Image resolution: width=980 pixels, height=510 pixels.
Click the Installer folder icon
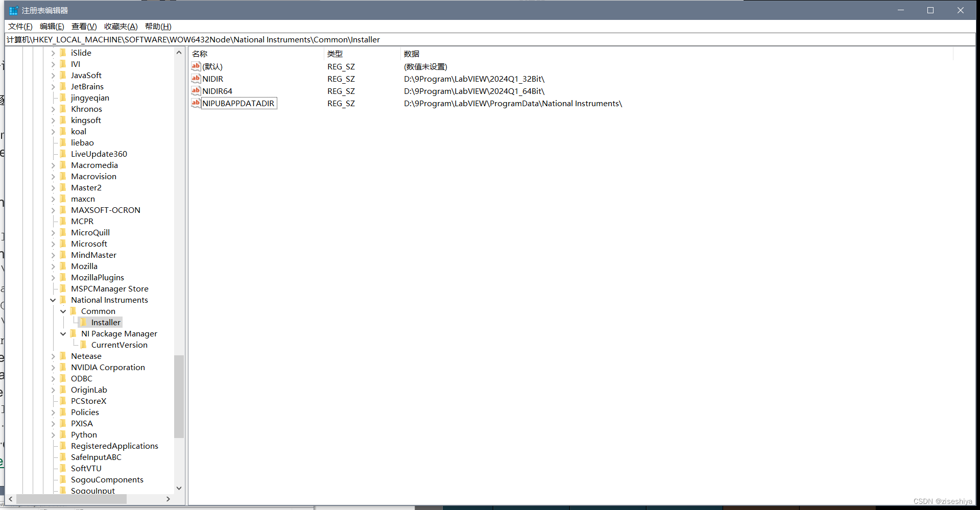click(84, 322)
